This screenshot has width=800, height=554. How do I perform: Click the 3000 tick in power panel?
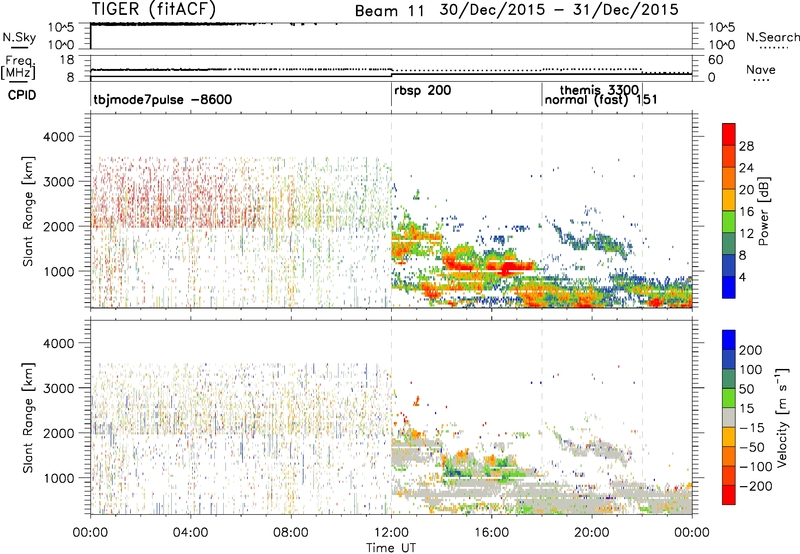click(58, 182)
